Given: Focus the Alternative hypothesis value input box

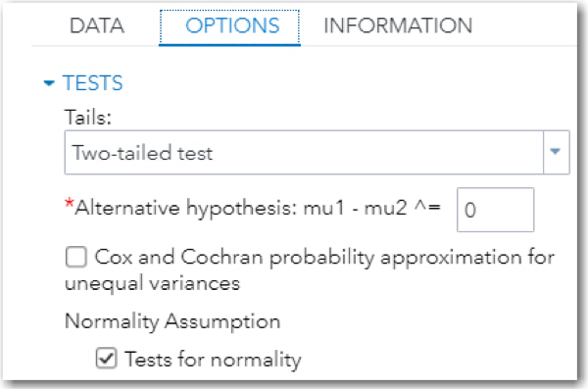Looking at the screenshot, I should click(x=495, y=210).
